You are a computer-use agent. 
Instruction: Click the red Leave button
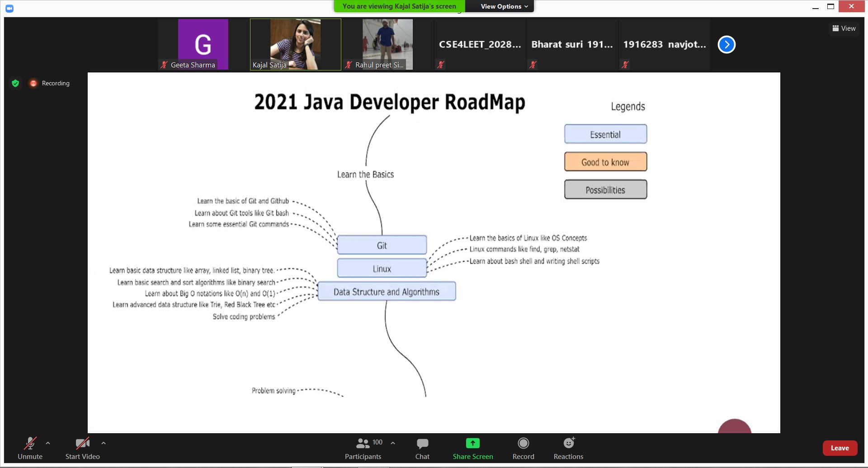pyautogui.click(x=840, y=448)
